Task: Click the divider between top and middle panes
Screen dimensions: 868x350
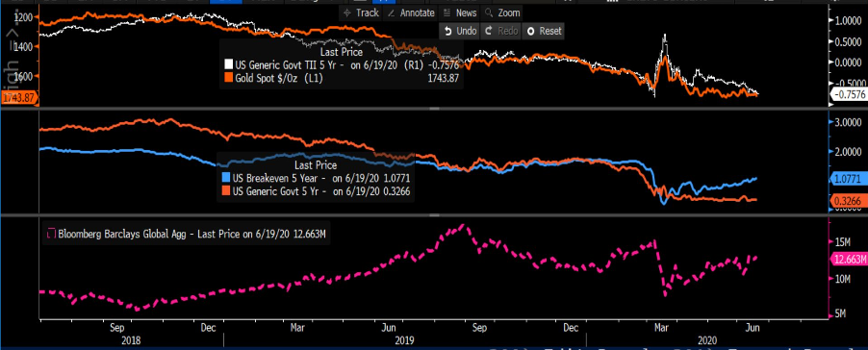Action: pos(434,109)
